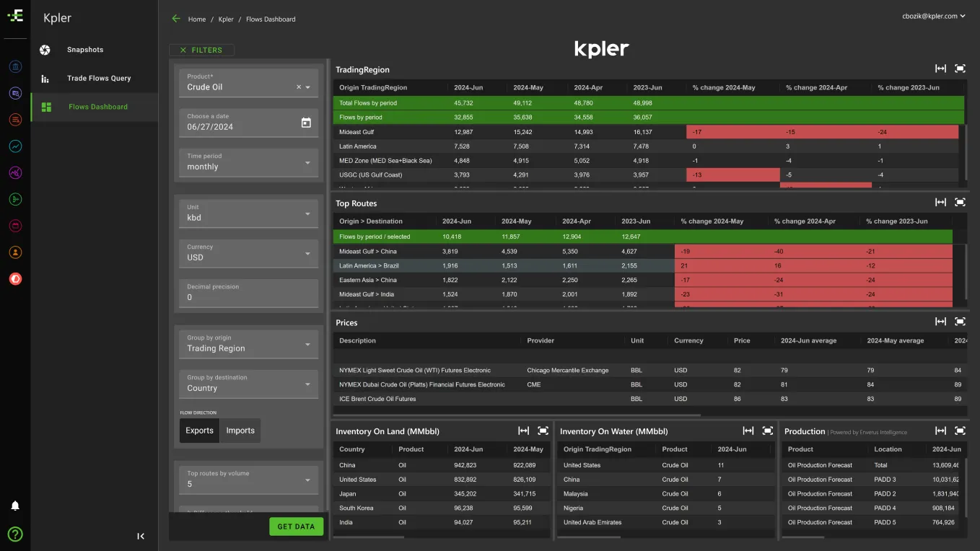This screenshot has height=551, width=980.
Task: Clear the Crude Oil product selection
Action: click(x=298, y=87)
